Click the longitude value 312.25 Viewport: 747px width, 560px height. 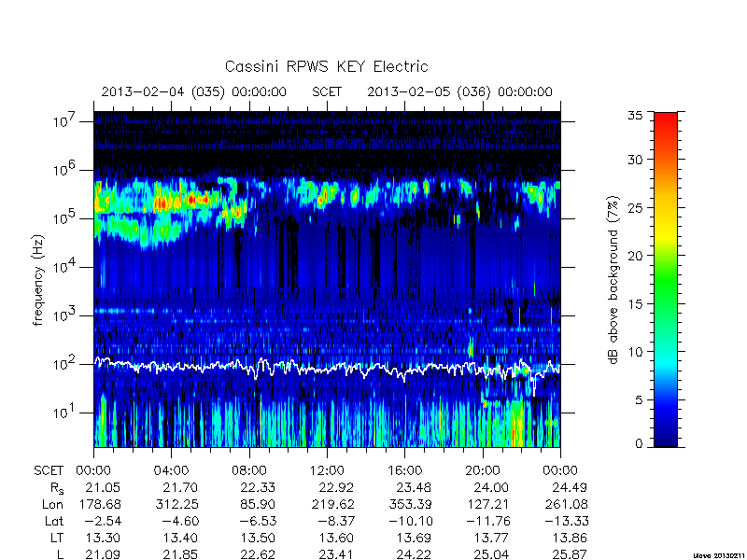pos(177,504)
